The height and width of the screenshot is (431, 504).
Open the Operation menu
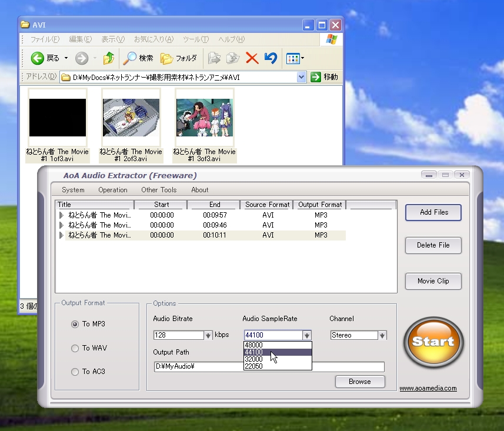click(113, 190)
